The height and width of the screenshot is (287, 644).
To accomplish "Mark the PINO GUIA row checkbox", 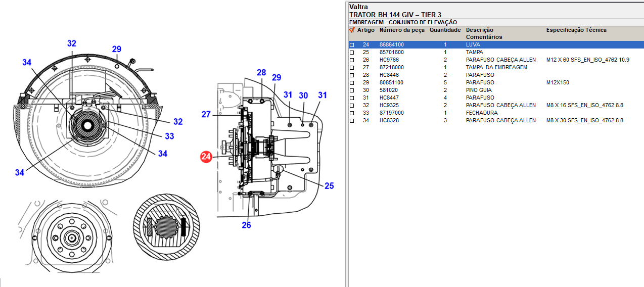I will click(352, 90).
